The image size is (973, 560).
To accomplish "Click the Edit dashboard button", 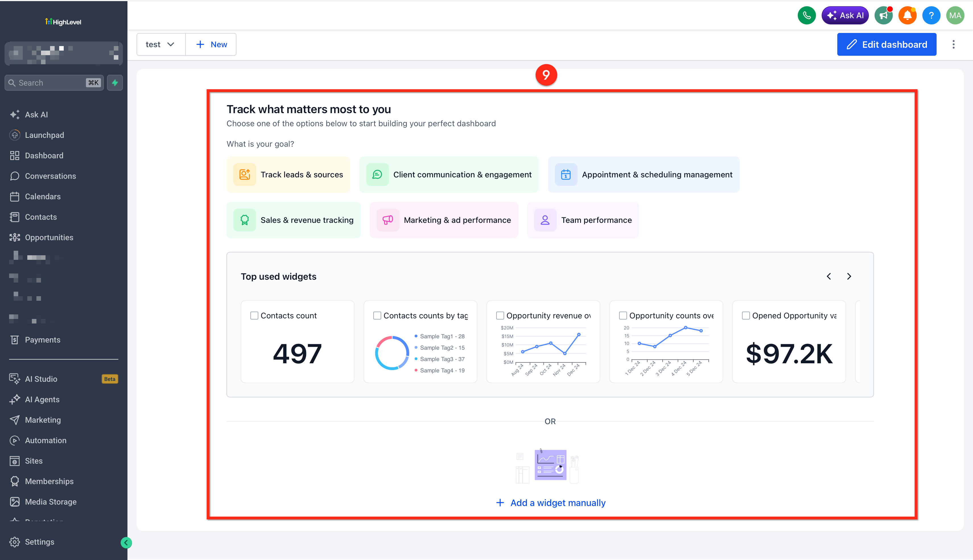I will point(887,45).
